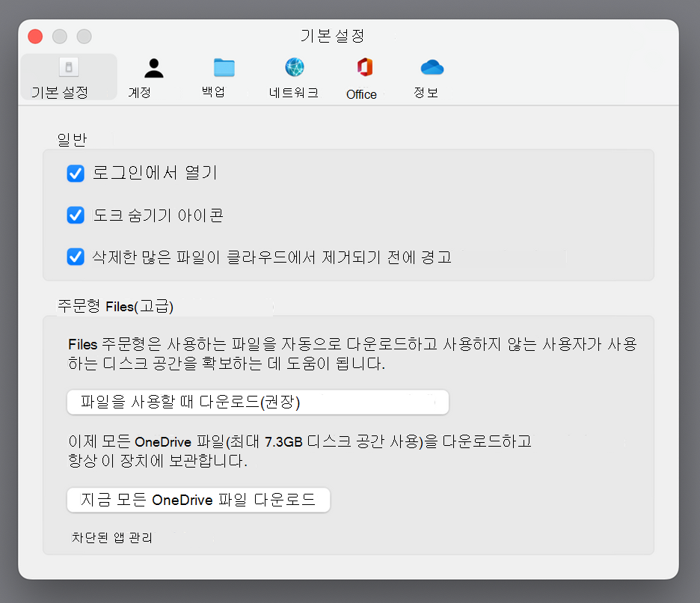700x603 pixels.
Task: Switch to the 정보 tab label
Action: click(426, 93)
